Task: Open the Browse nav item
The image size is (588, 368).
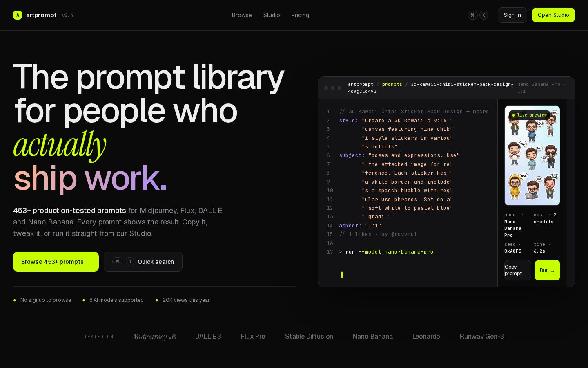Action: (x=242, y=15)
